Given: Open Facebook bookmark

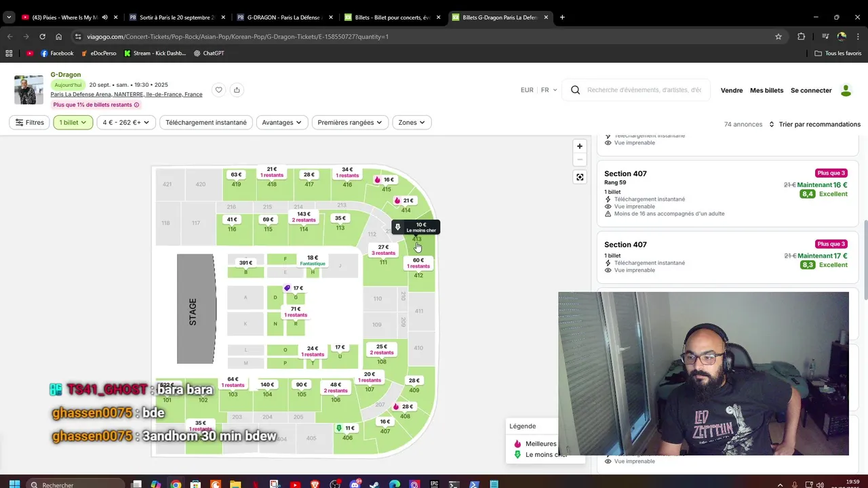Looking at the screenshot, I should coord(57,53).
